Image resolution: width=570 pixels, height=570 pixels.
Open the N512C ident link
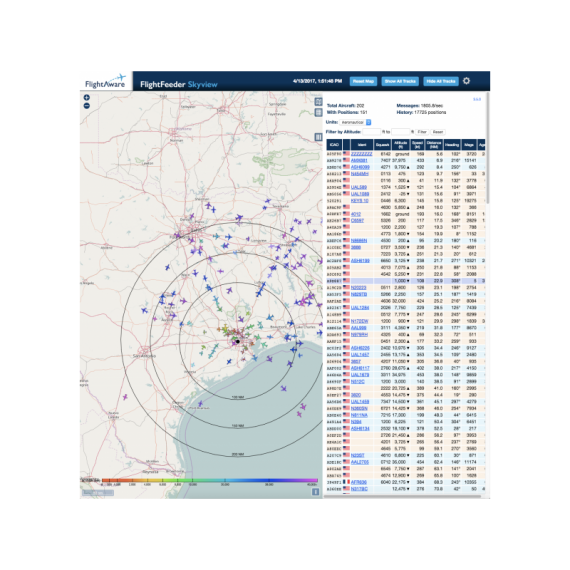pos(357,381)
